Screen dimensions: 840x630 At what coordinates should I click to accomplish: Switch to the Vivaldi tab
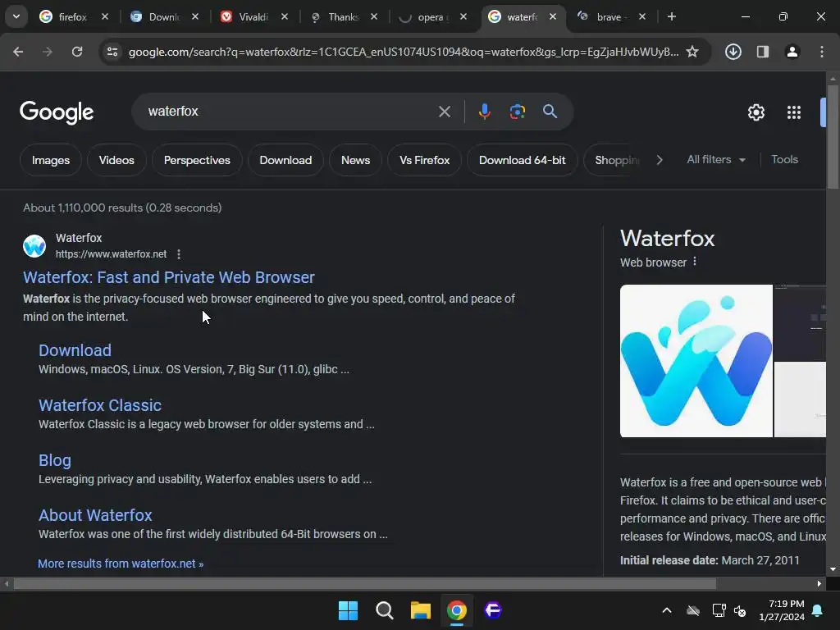click(253, 17)
